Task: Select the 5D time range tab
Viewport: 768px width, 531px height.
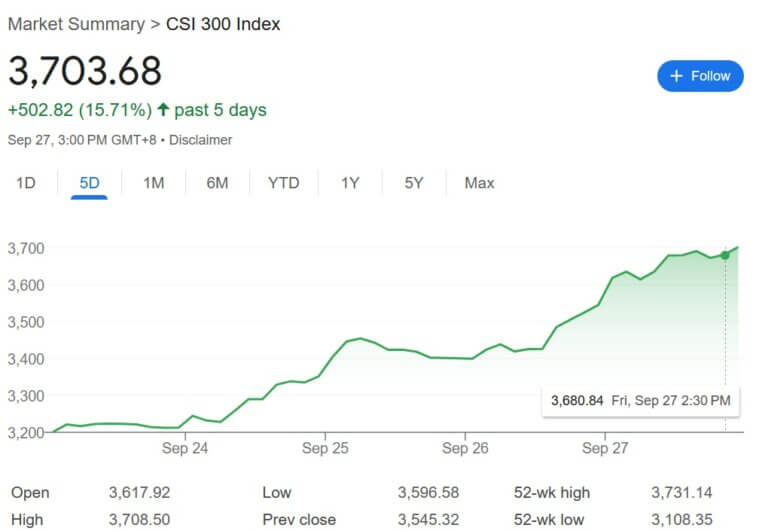Action: [x=90, y=183]
